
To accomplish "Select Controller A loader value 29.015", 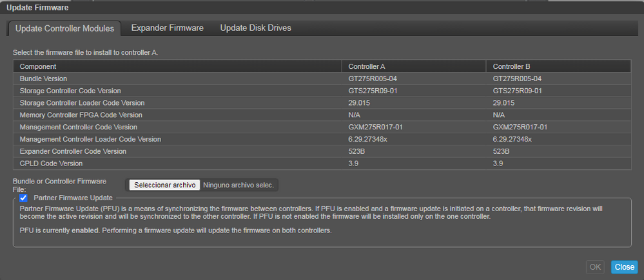I will tap(359, 103).
